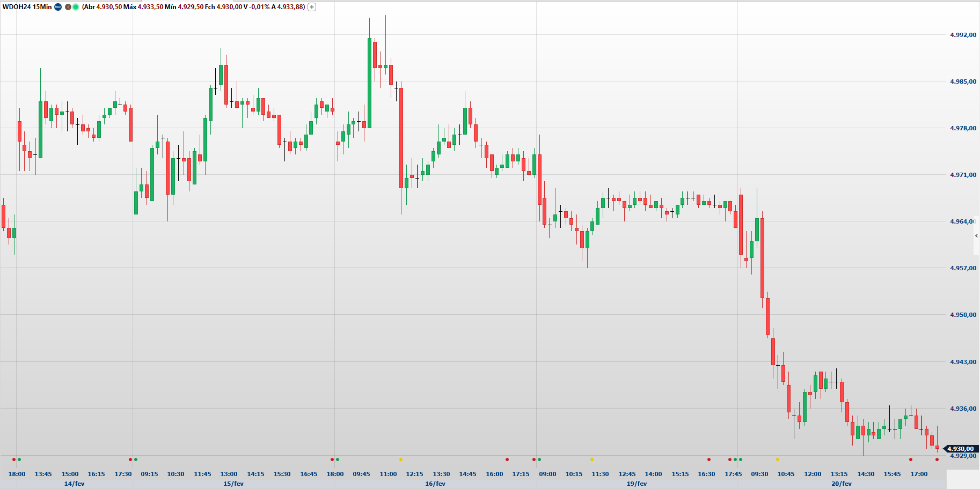Click the yellow event marker near 11:30 on 19/fev
This screenshot has height=489, width=980.
(592, 460)
